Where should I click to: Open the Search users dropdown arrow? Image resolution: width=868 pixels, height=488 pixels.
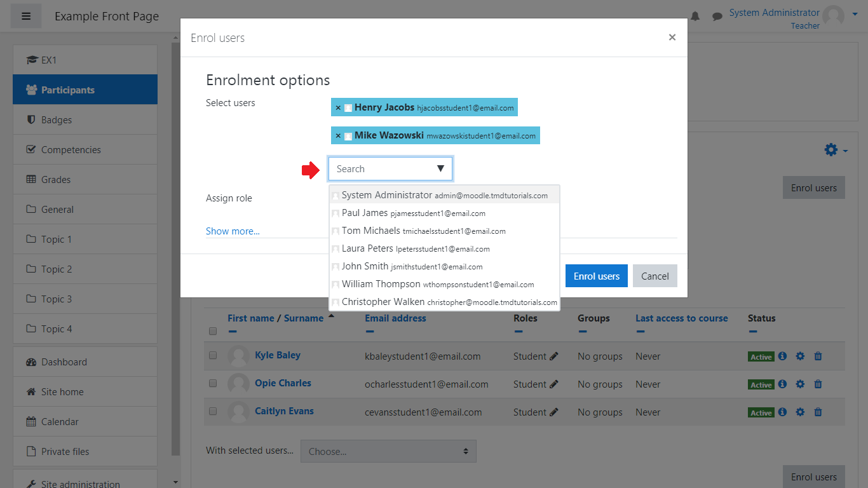click(440, 169)
